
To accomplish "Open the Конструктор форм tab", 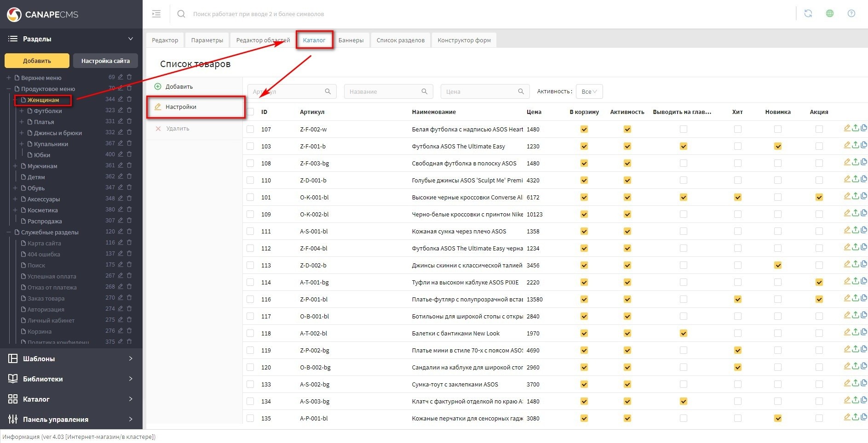I will (x=464, y=40).
